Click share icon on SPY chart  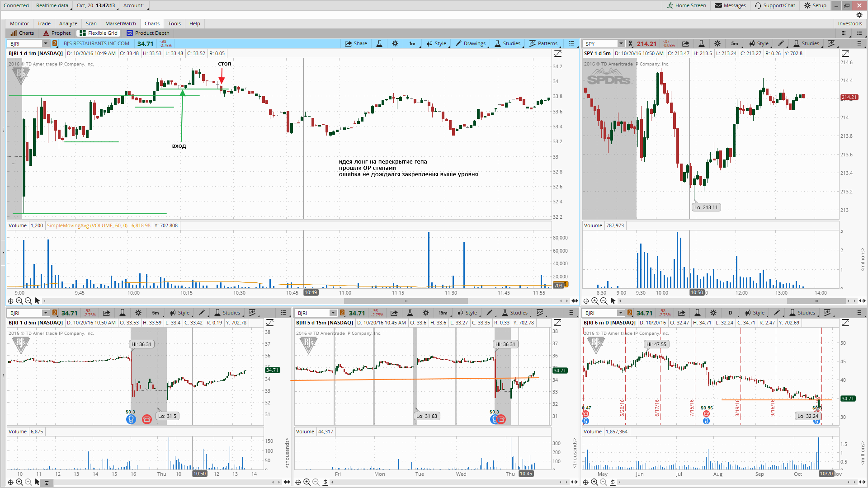point(685,44)
